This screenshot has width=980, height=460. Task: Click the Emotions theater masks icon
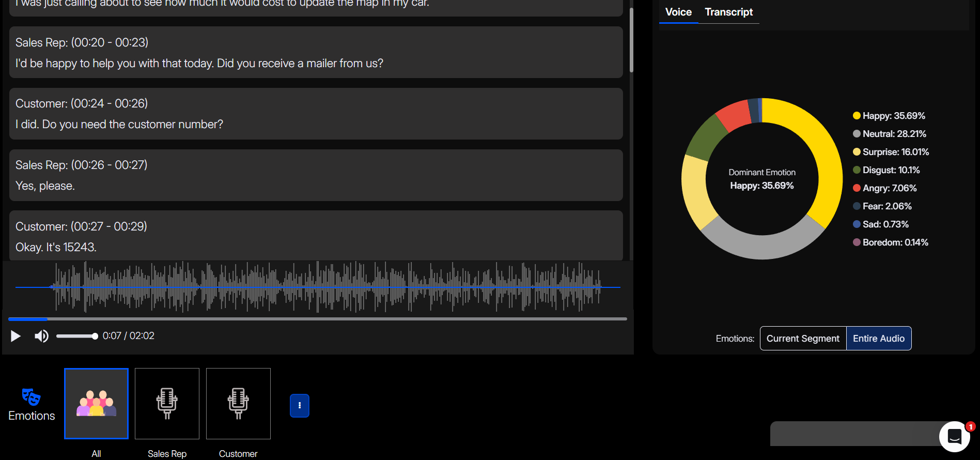click(31, 397)
